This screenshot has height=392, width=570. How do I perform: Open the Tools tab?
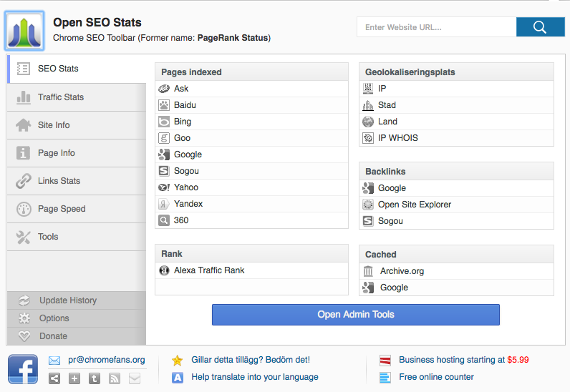pos(77,237)
